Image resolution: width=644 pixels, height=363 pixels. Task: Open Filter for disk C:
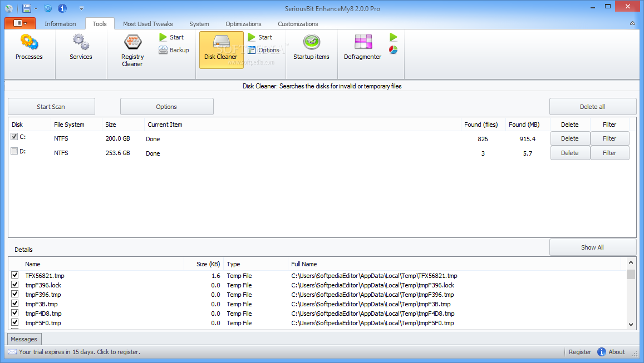click(610, 138)
